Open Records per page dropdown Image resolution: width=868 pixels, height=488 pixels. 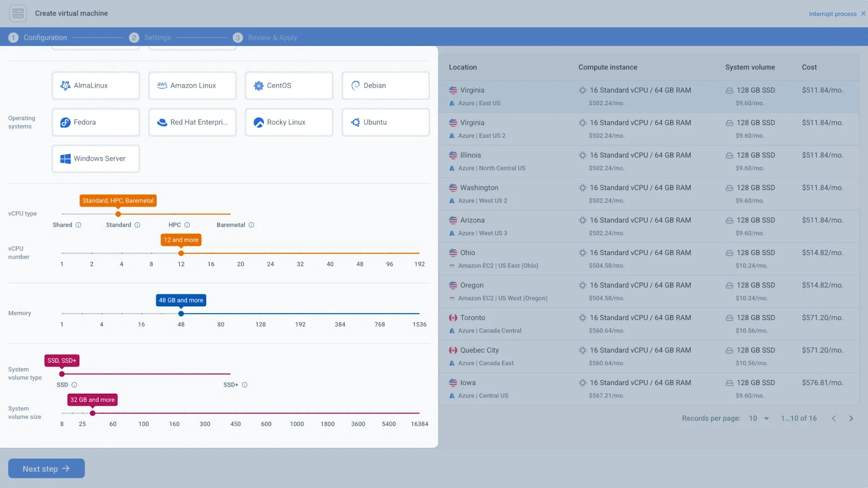click(x=759, y=419)
